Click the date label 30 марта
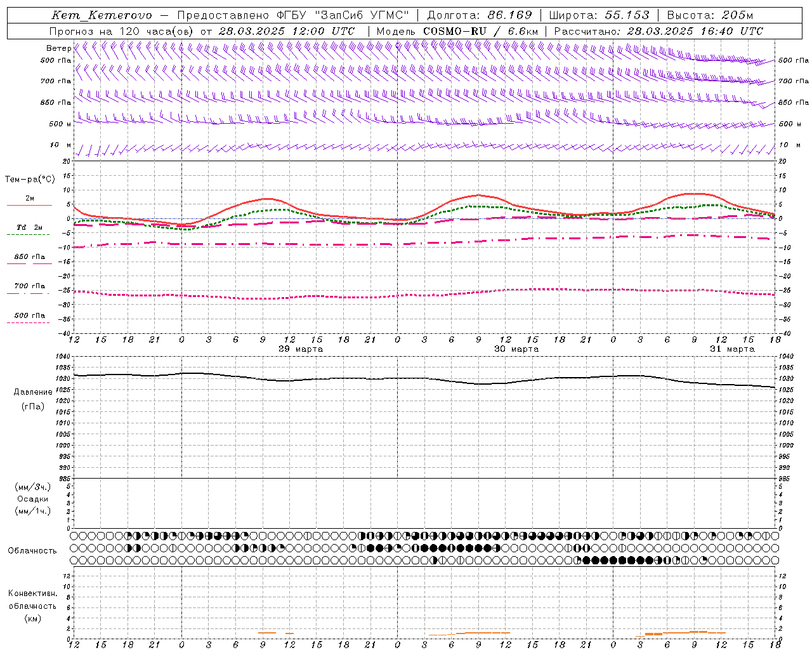 pos(516,348)
